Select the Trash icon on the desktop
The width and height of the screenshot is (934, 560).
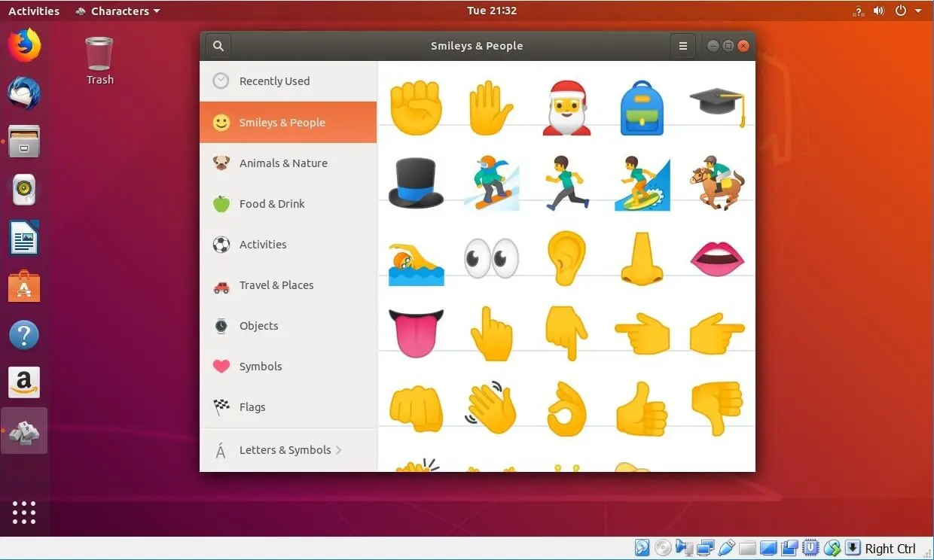coord(99,61)
